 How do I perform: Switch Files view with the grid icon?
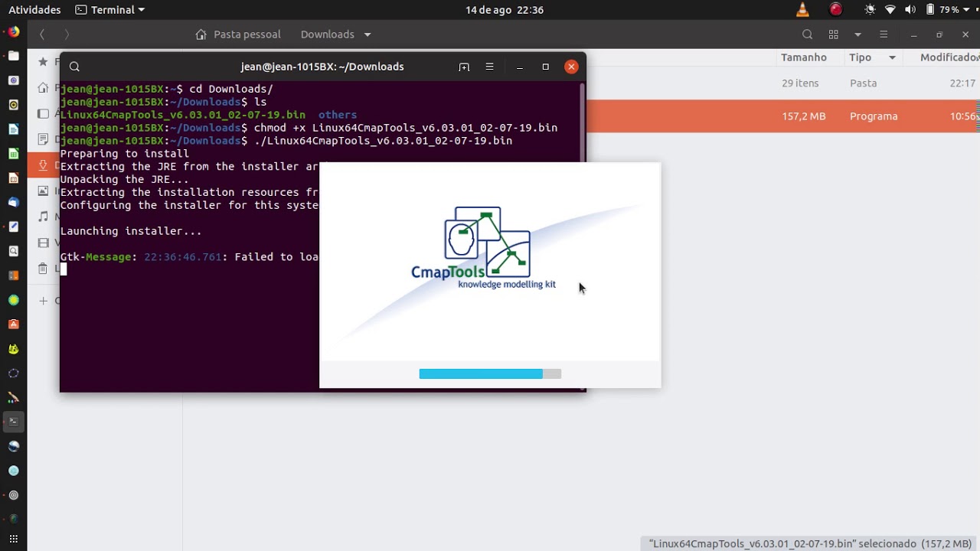[834, 34]
